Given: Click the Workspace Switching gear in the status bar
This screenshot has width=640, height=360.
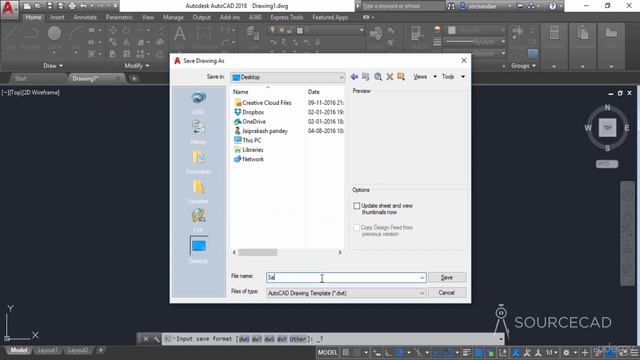Looking at the screenshot, I should 566,353.
